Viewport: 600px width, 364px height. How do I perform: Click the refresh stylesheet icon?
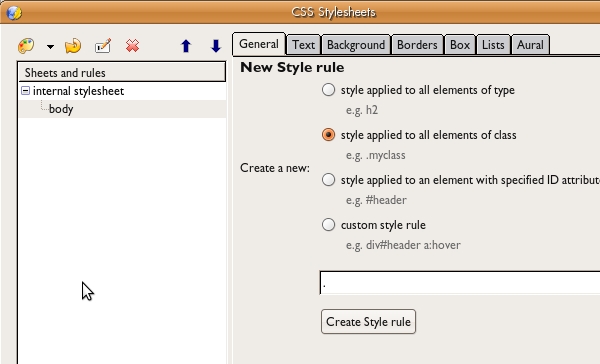73,46
